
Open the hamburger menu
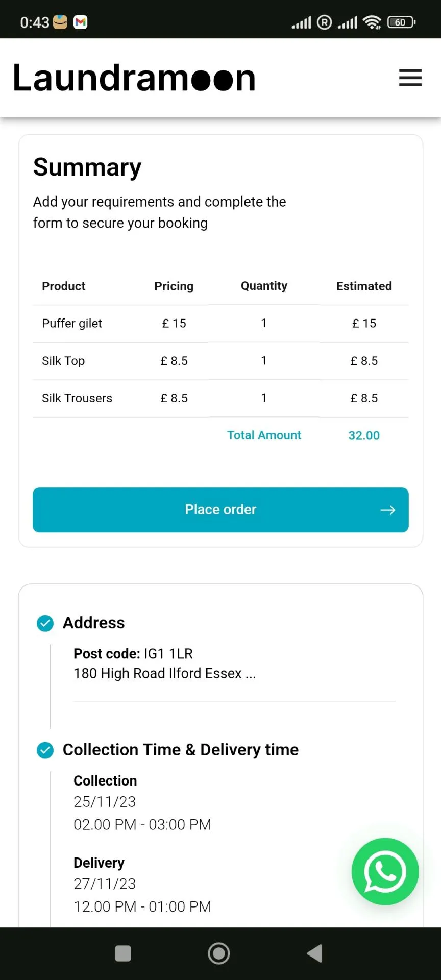pyautogui.click(x=410, y=78)
